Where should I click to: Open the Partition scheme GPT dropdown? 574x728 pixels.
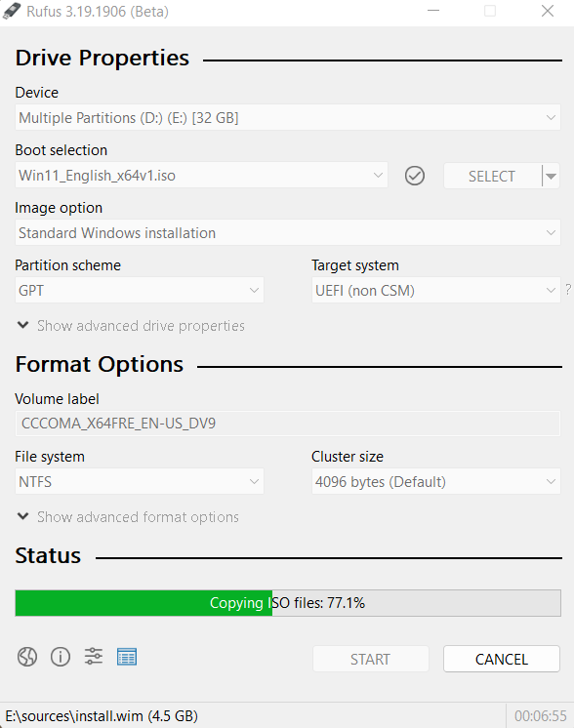(x=140, y=290)
